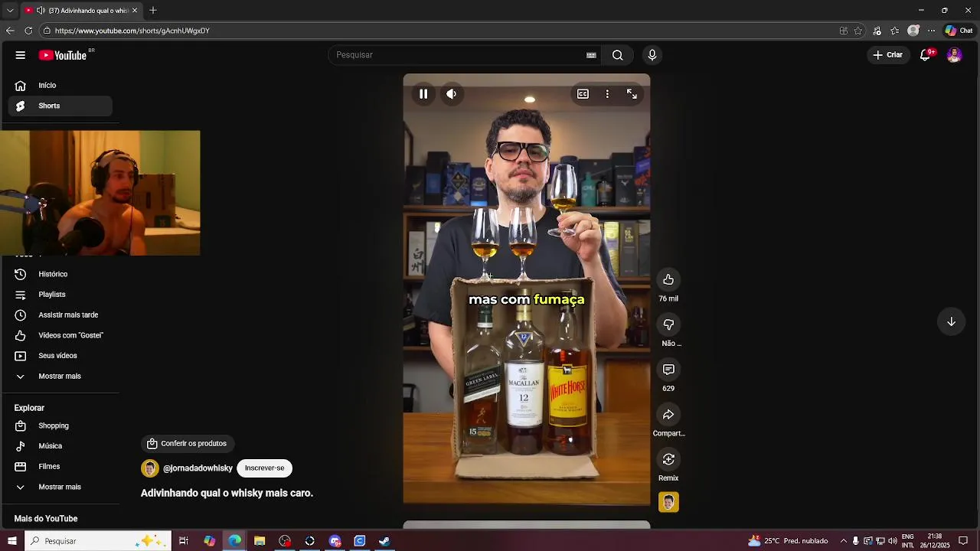The image size is (980, 551).
Task: Click the taskbar Pesquisar search box
Action: coord(97,541)
